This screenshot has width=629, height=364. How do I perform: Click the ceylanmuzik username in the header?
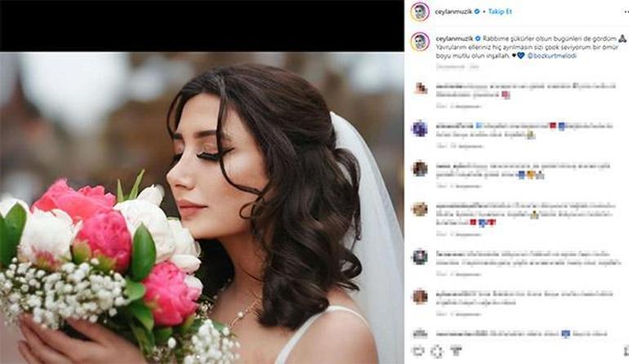click(x=453, y=11)
